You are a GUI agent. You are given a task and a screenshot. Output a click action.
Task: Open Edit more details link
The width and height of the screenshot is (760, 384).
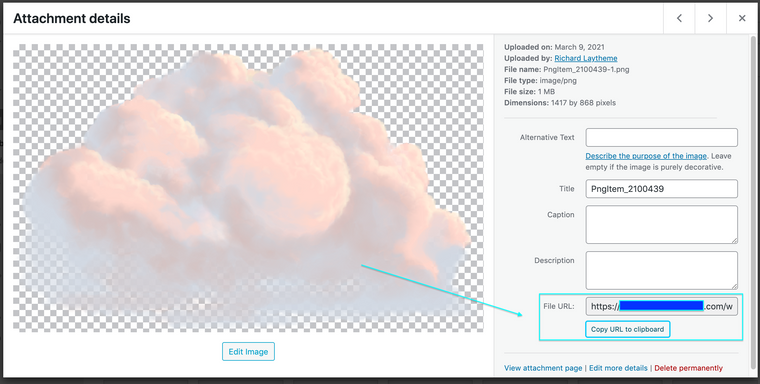(618, 368)
